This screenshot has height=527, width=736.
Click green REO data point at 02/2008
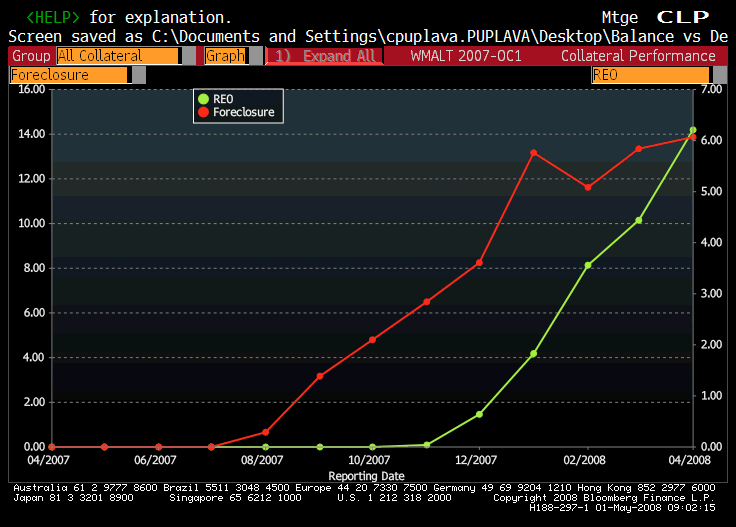588,265
